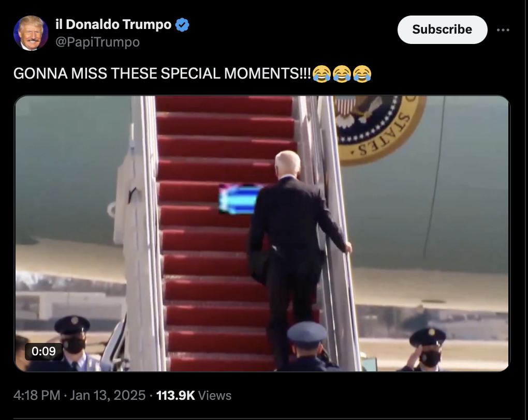Open the more options three-dot menu

[x=503, y=30]
